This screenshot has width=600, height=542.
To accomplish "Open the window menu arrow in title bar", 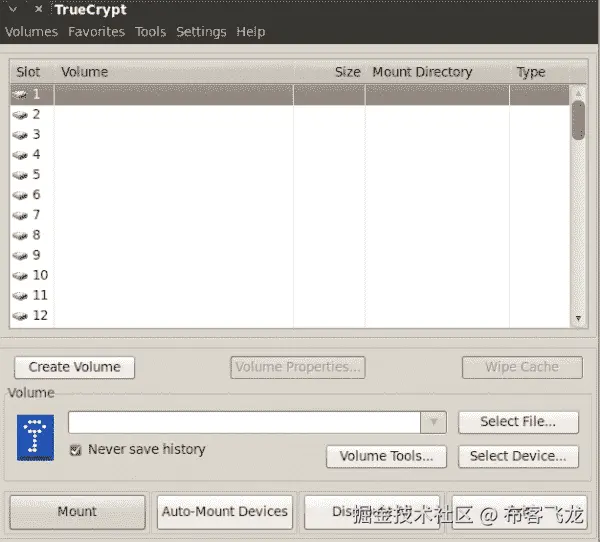I will pyautogui.click(x=13, y=9).
